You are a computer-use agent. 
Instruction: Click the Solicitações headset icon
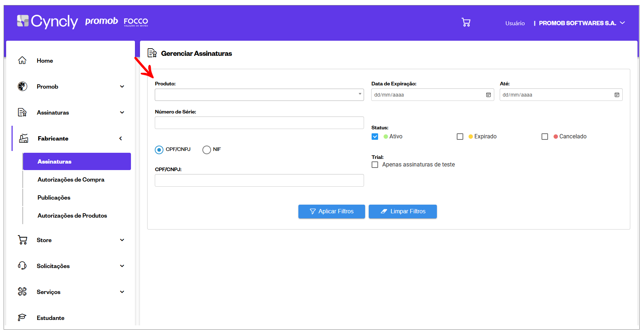22,266
